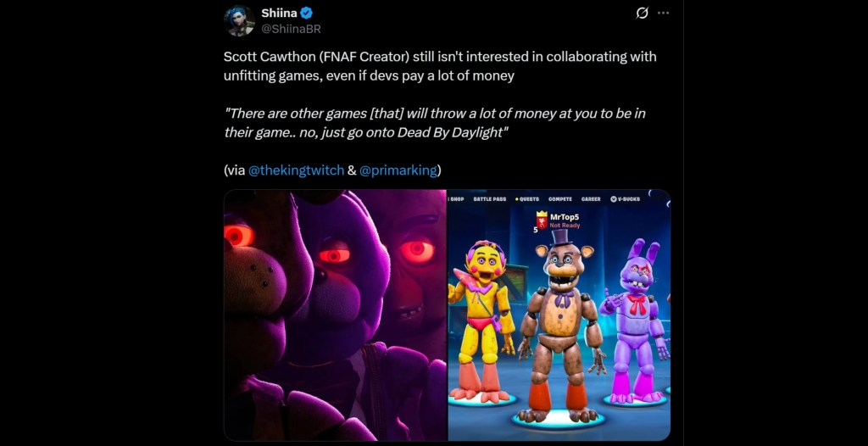Select Freddy's purple top hat
This screenshot has width=868, height=446.
(561, 237)
